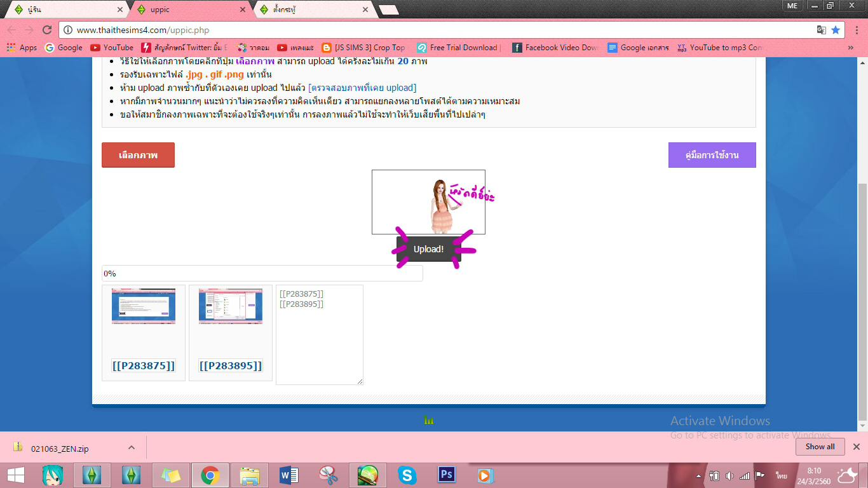Open the Twitter bookmark

(x=184, y=48)
